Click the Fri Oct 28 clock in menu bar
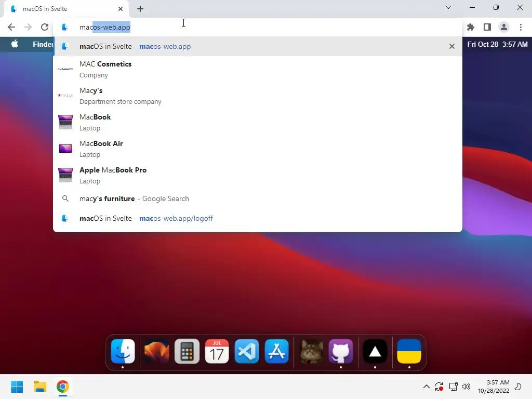532x399 pixels. tap(497, 44)
